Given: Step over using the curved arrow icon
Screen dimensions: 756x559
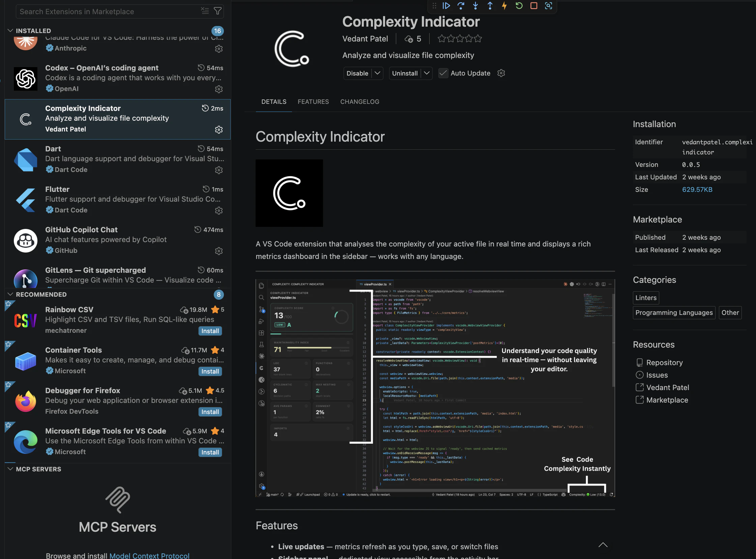Looking at the screenshot, I should 461,6.
